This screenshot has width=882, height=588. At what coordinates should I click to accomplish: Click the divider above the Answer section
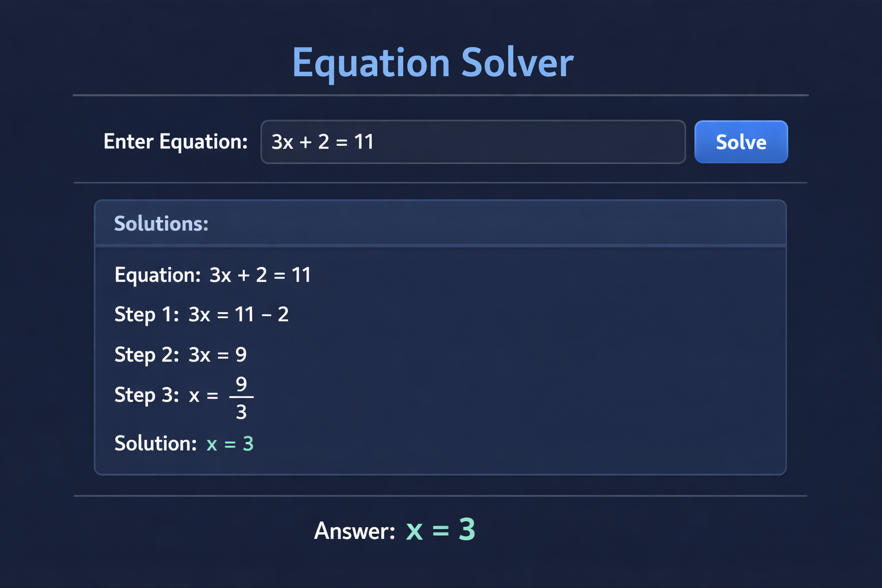(440, 496)
